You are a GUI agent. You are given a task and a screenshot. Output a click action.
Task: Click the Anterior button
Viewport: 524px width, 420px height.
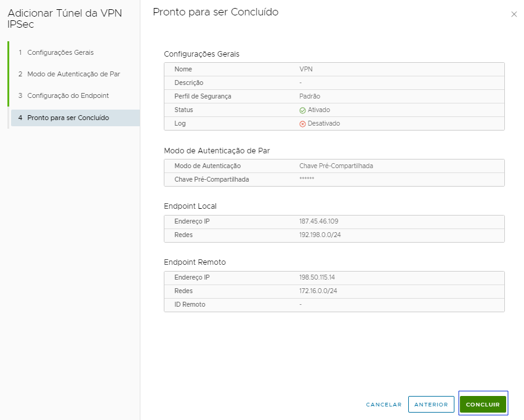[x=431, y=404]
